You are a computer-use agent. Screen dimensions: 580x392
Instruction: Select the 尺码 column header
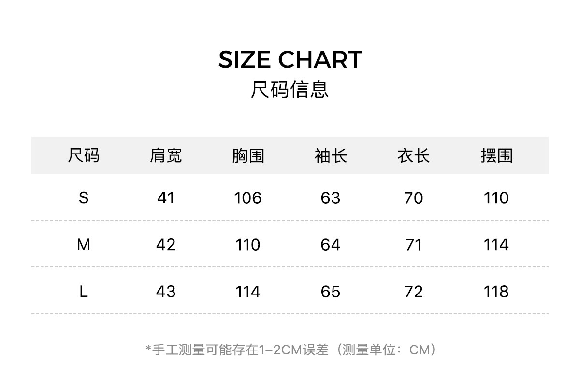(84, 156)
